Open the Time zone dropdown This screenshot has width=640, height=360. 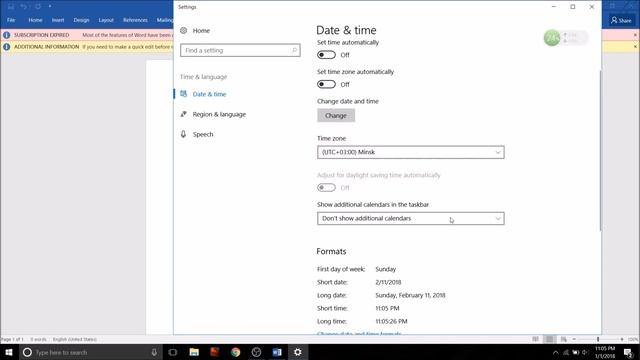[411, 152]
